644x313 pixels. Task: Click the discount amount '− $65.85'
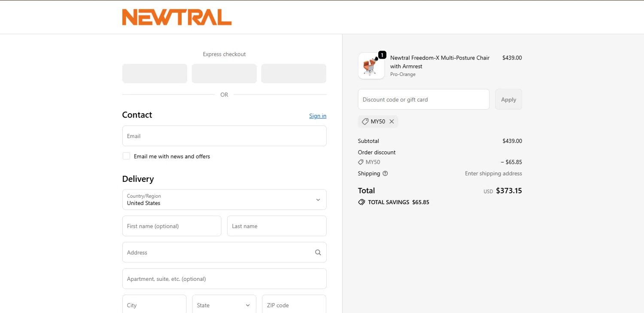tap(511, 162)
